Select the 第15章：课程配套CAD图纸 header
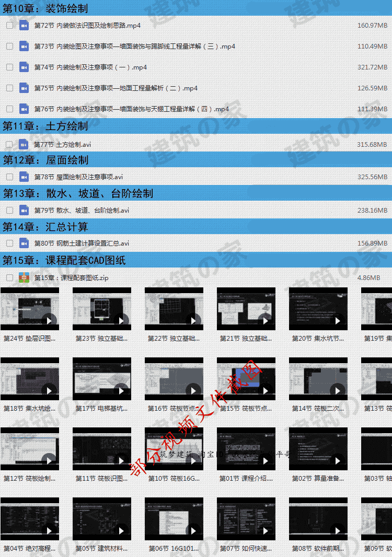 [196, 260]
